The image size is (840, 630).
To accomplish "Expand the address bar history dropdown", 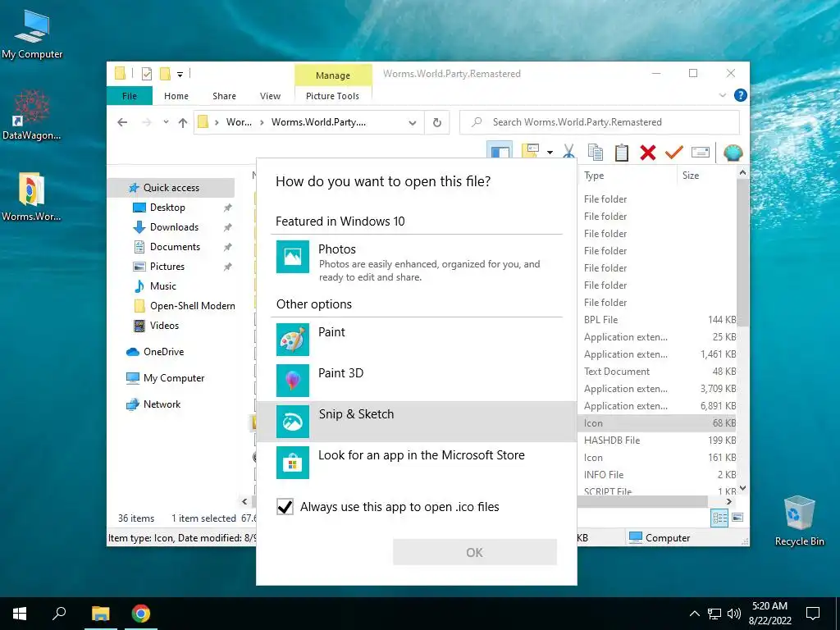I will [413, 123].
